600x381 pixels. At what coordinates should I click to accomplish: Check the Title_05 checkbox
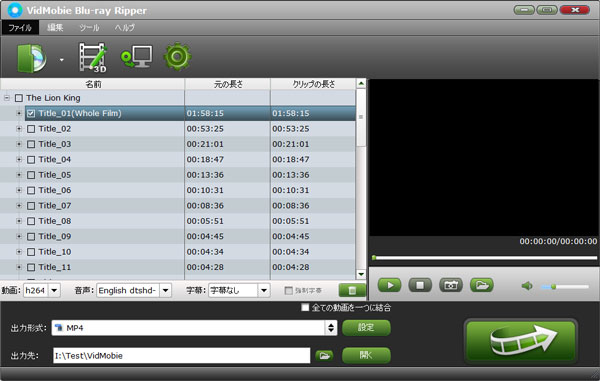point(31,175)
